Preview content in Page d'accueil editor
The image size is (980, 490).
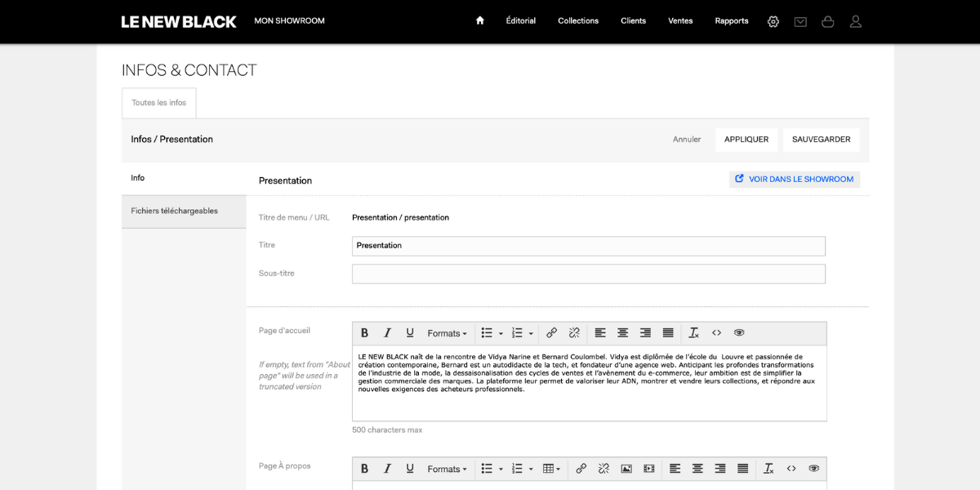[739, 333]
